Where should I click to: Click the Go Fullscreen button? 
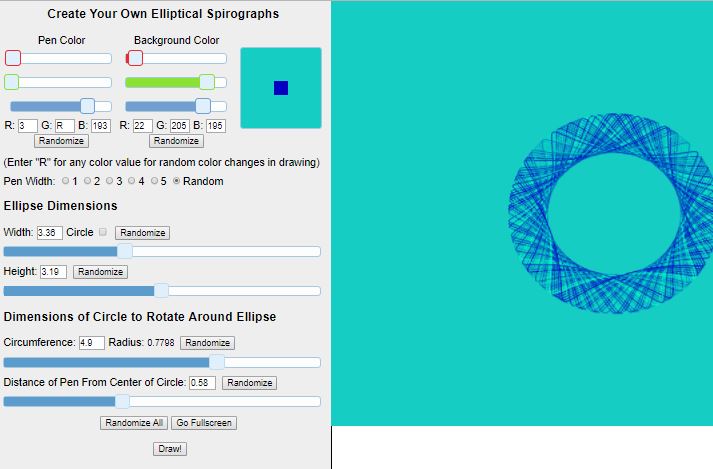(204, 423)
